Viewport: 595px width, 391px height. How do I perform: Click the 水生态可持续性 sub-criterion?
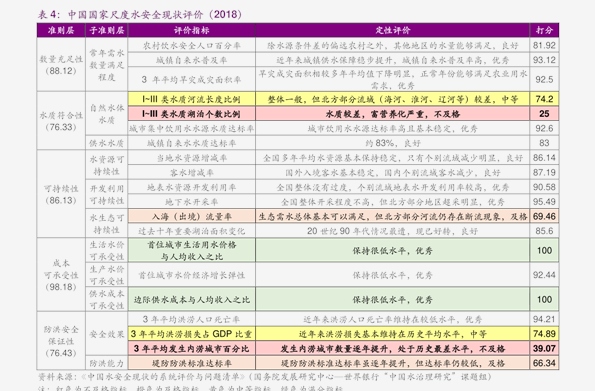107,224
